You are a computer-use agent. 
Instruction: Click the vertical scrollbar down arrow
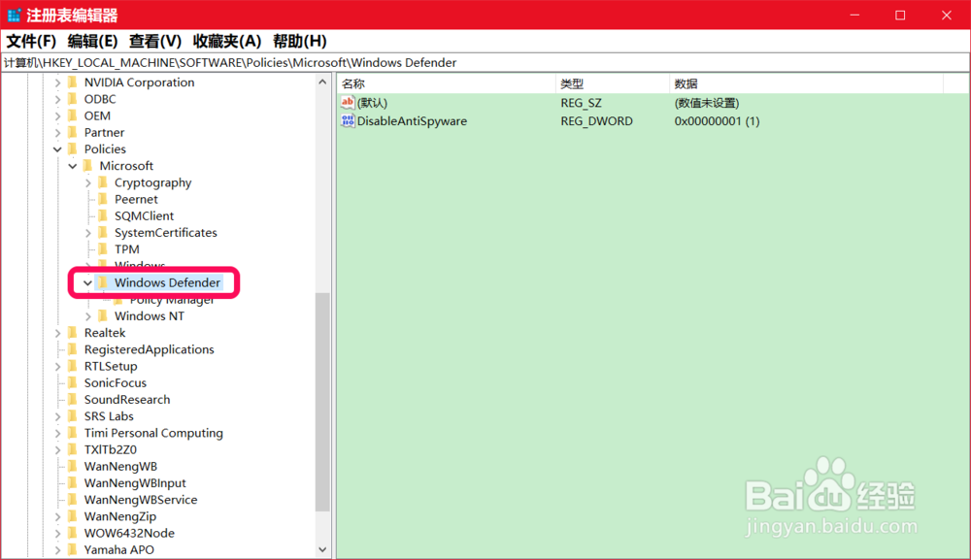click(x=323, y=549)
